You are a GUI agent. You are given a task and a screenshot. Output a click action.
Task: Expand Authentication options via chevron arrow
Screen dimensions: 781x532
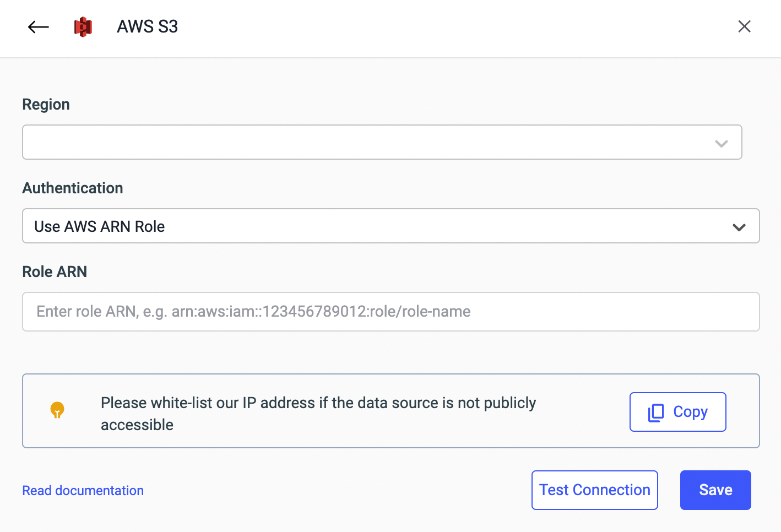(x=739, y=227)
